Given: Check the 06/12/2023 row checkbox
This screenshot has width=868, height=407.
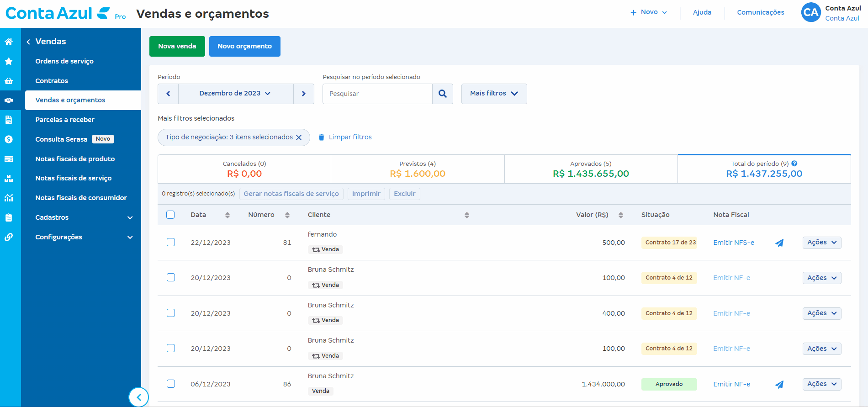Looking at the screenshot, I should tap(171, 384).
